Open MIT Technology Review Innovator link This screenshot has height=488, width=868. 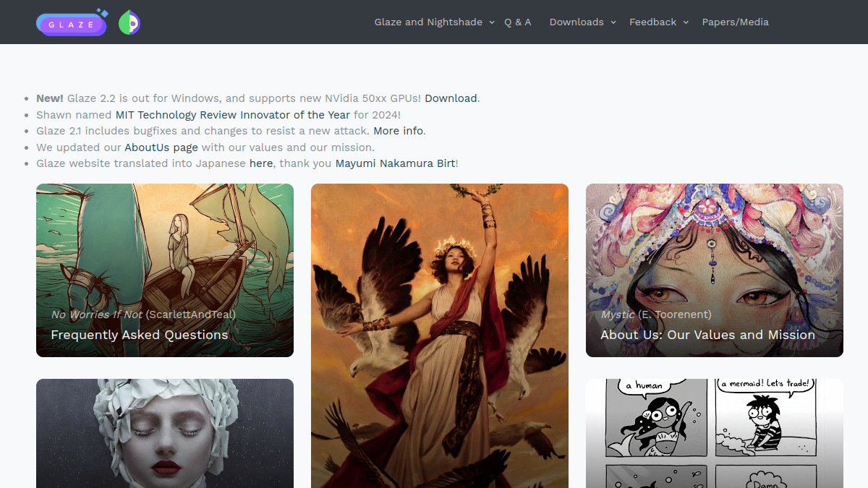233,115
